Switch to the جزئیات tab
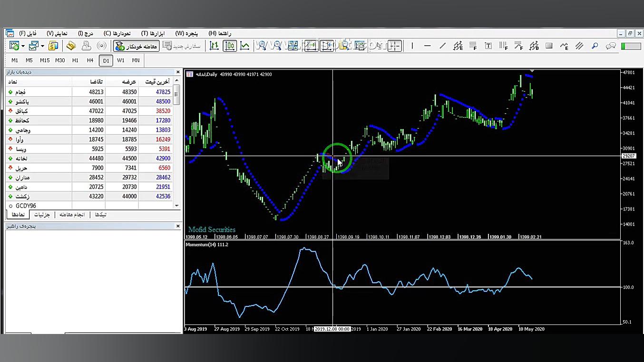644x362 pixels. click(x=42, y=215)
